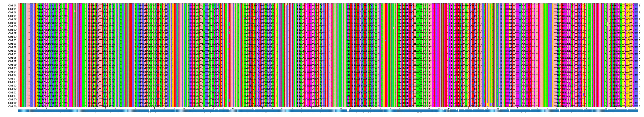Select the GOLGA8M:a0033 sequence label
The width and height of the screenshot is (644, 117).
coord(12,5)
